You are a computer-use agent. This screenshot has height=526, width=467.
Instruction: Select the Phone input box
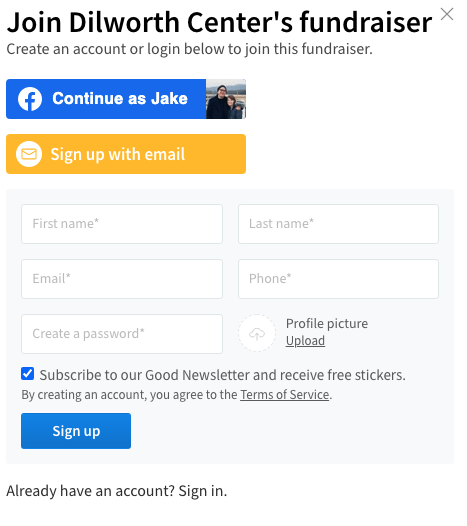338,279
